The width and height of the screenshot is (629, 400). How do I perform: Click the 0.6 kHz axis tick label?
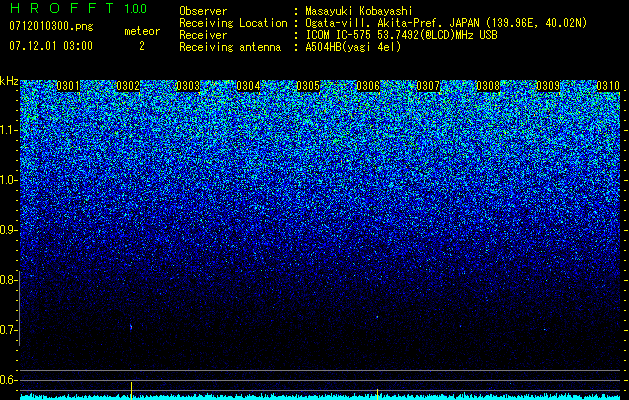8,380
